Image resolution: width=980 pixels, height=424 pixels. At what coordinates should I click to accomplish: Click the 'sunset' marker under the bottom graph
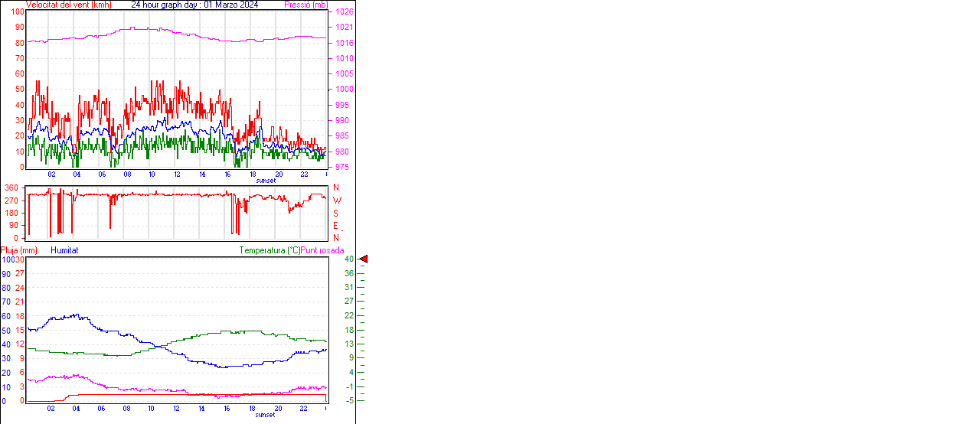pos(266,414)
